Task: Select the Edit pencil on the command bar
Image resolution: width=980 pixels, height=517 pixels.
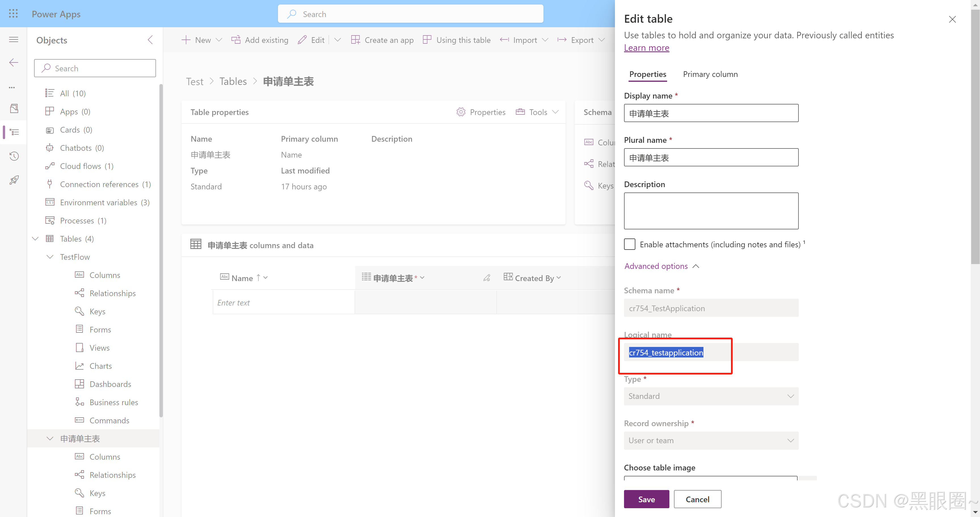Action: (302, 39)
